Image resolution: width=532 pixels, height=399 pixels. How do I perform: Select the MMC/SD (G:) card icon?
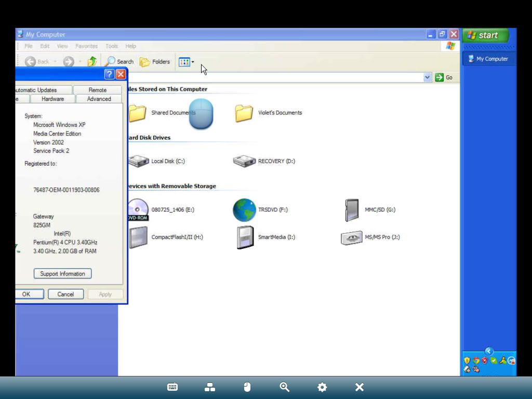(x=352, y=210)
